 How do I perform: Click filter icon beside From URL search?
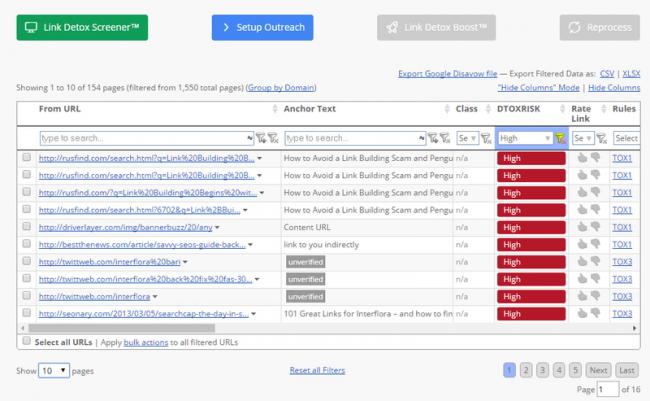point(261,138)
